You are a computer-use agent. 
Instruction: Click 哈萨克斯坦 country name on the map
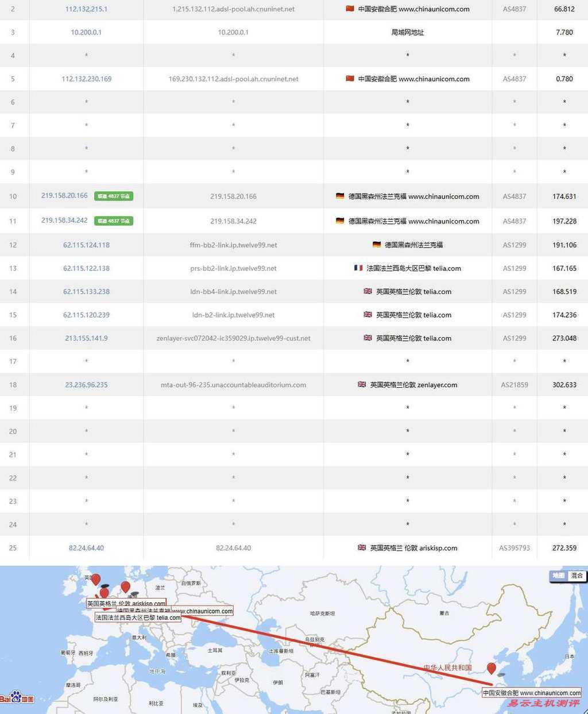[322, 613]
